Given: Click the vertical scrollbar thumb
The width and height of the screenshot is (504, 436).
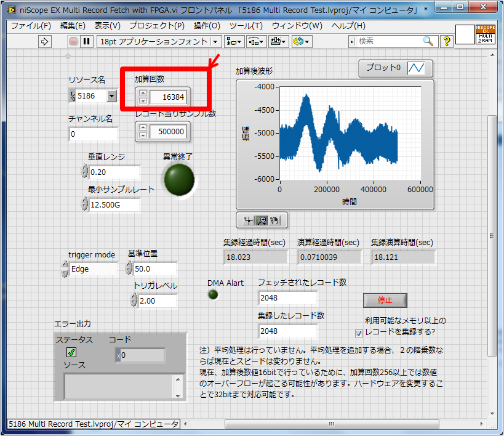Looking at the screenshot, I should click(492, 235).
